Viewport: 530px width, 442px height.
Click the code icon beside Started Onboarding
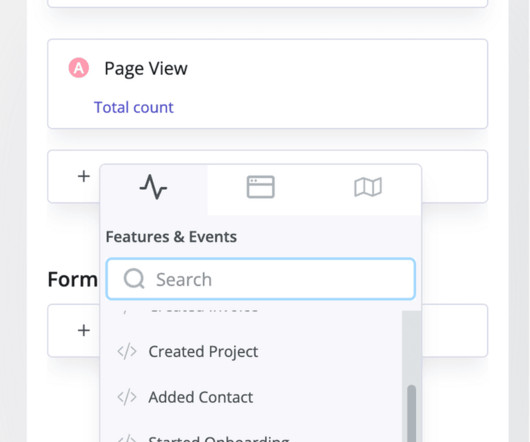point(127,439)
